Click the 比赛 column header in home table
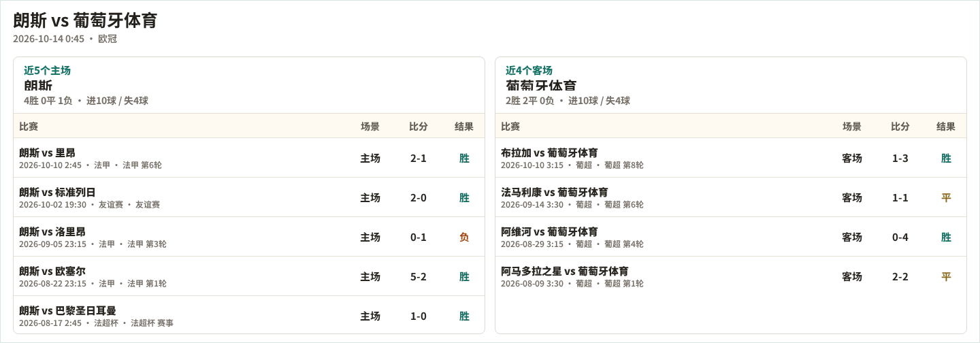This screenshot has width=980, height=343. pyautogui.click(x=29, y=126)
